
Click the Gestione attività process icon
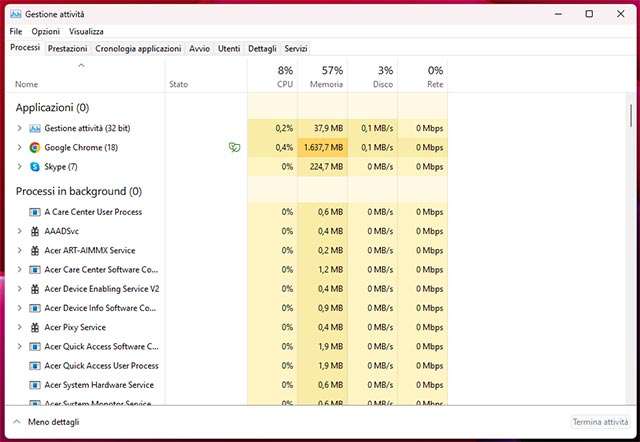[35, 128]
